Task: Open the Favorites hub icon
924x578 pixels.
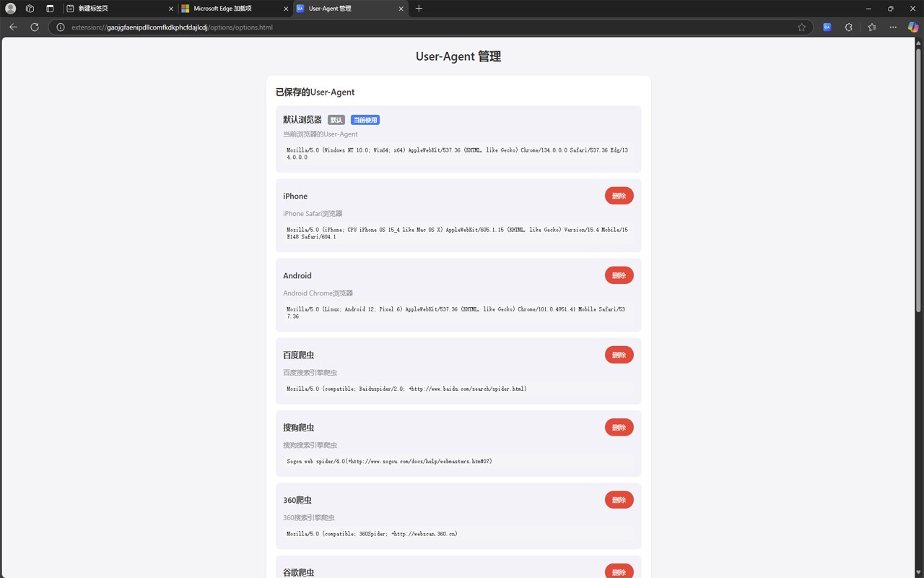Action: coord(872,27)
